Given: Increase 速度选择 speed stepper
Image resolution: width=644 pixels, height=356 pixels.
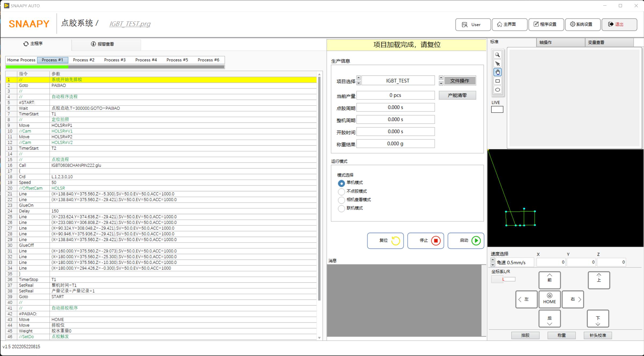Looking at the screenshot, I should [493, 260].
